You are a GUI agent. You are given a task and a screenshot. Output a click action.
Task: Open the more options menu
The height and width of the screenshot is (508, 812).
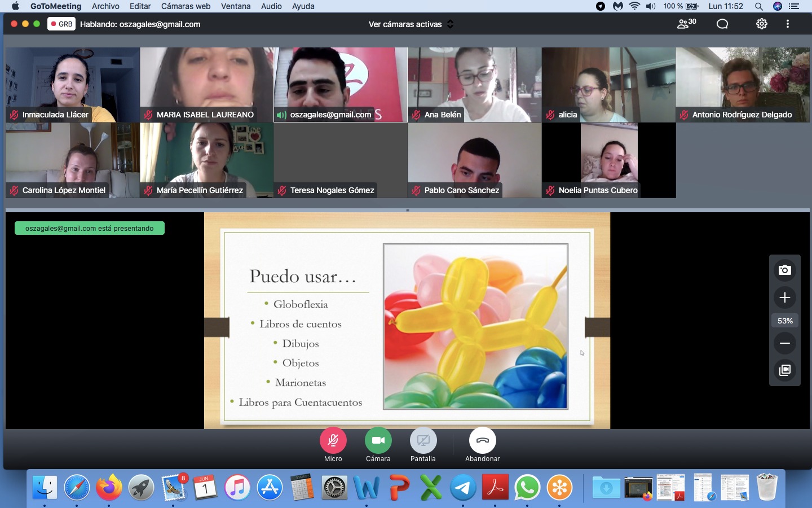point(788,24)
